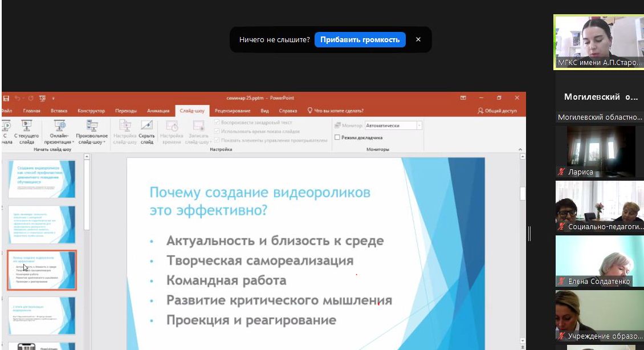The height and width of the screenshot is (350, 644).
Task: Hide the current slide
Action: pos(146,131)
